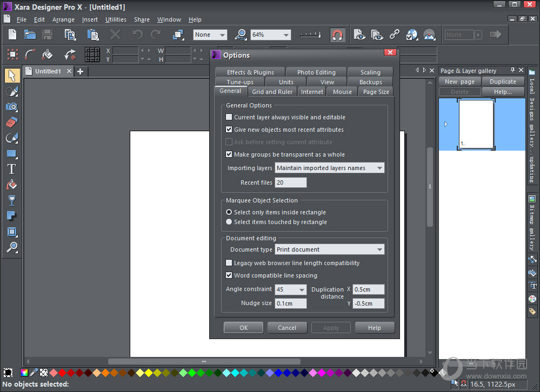
Task: Click OK in the Options dialog
Action: [x=243, y=328]
